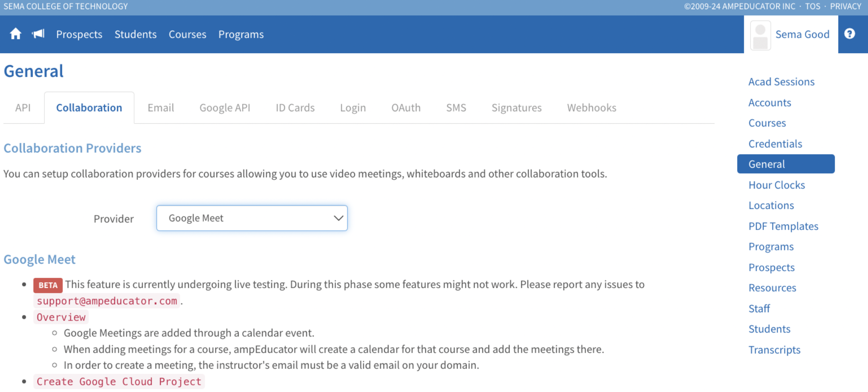Click the user avatar picture
The width and height of the screenshot is (868, 392).
[760, 35]
